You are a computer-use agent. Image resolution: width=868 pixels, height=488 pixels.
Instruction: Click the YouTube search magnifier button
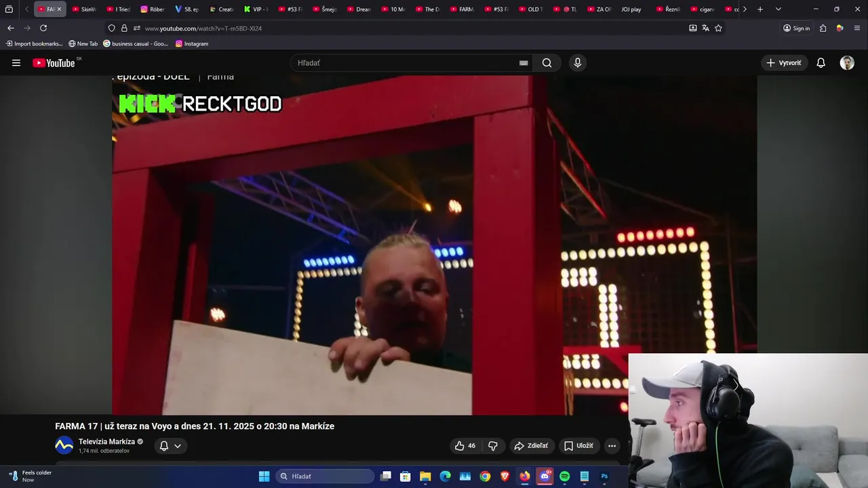pos(547,63)
